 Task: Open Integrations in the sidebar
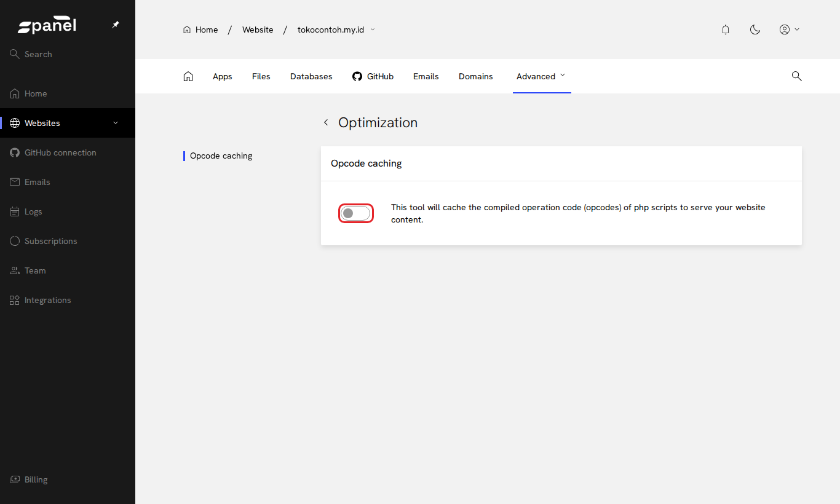click(x=68, y=300)
